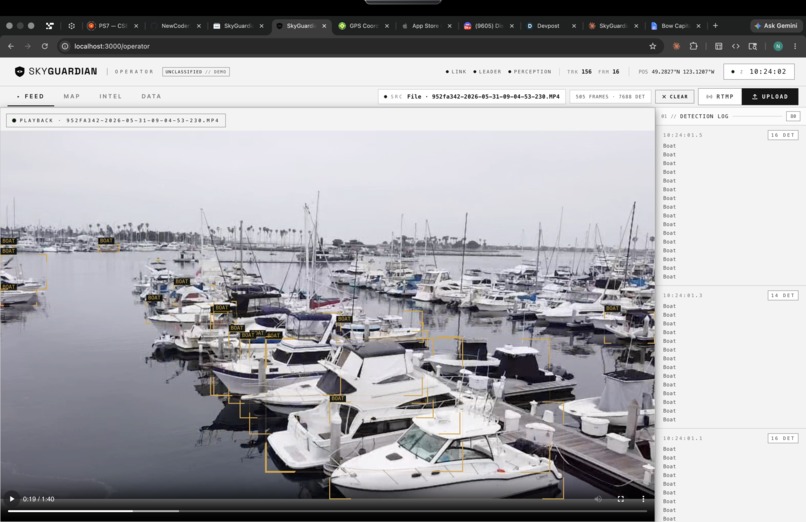Switch to the GPS Coord browser tab
The height and width of the screenshot is (522, 806).
coord(363,26)
